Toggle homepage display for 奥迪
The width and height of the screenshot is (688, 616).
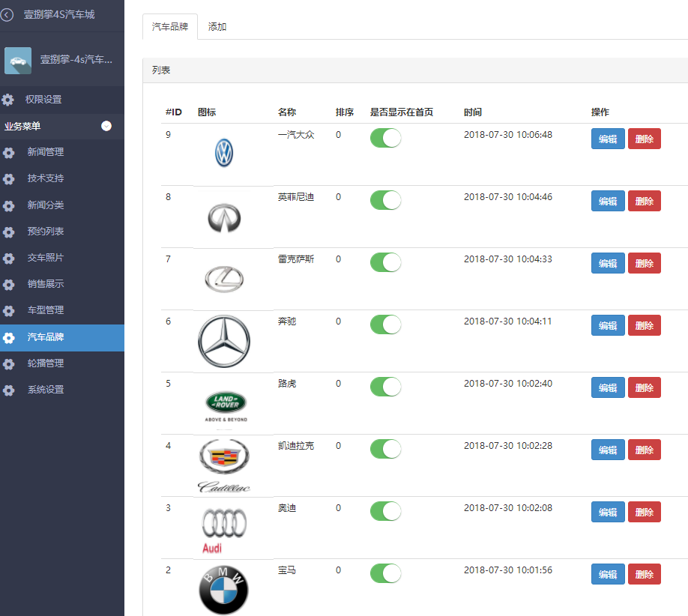(x=386, y=512)
